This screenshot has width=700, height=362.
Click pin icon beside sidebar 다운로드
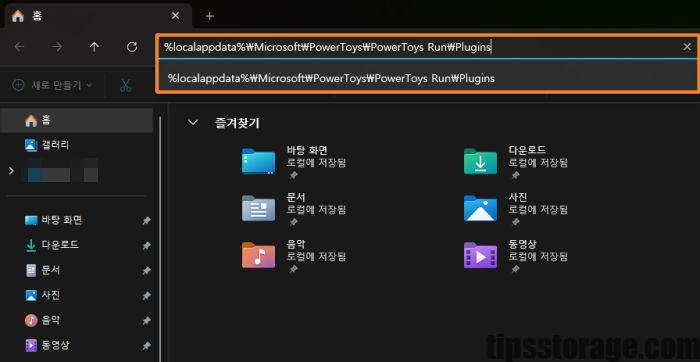coord(146,245)
